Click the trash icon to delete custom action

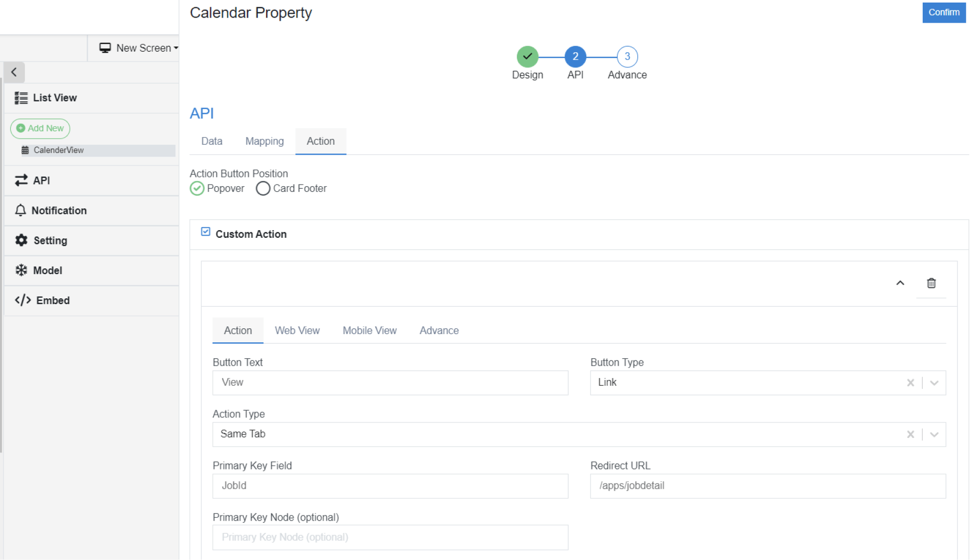click(930, 283)
